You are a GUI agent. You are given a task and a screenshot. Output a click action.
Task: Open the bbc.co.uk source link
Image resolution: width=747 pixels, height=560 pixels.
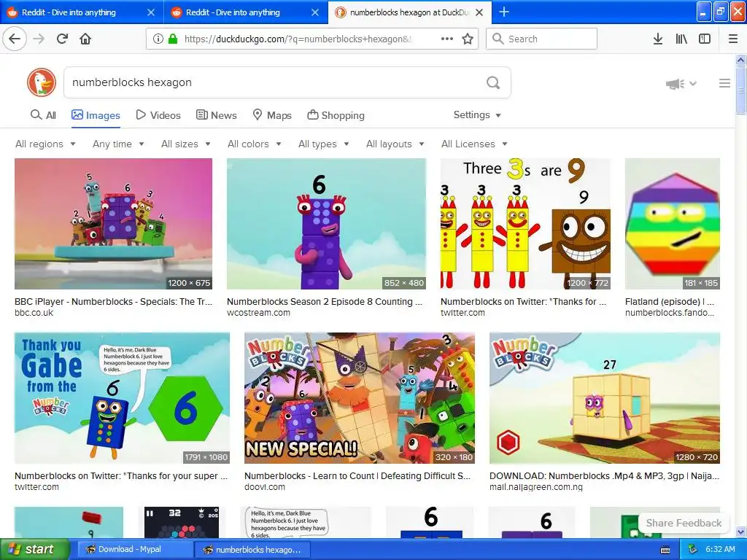click(34, 313)
